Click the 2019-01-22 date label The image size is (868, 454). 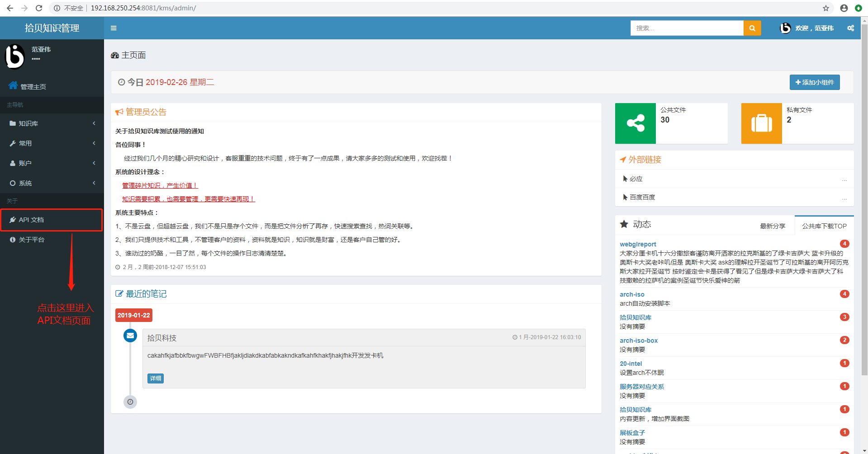[134, 315]
